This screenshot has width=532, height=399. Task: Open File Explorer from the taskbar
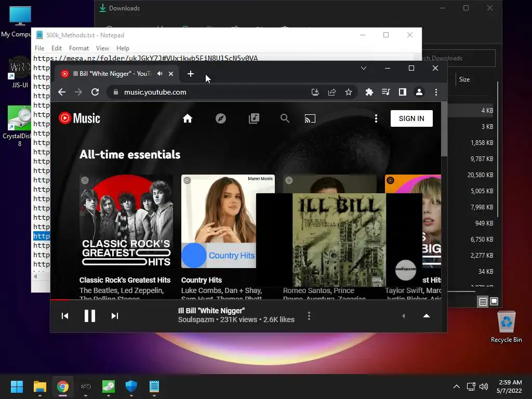coord(39,387)
